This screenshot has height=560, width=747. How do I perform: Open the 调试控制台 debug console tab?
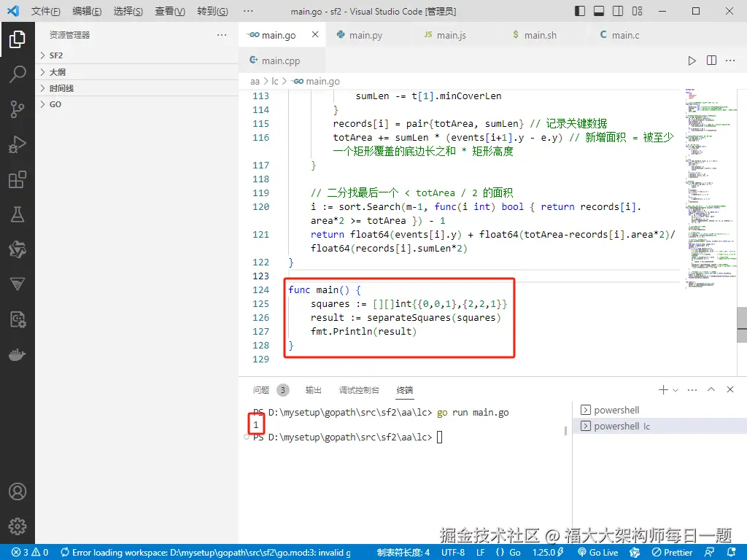[x=359, y=390]
